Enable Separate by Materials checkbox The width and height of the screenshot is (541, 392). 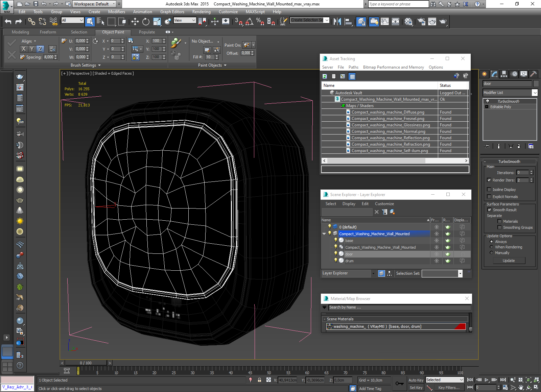tap(499, 221)
